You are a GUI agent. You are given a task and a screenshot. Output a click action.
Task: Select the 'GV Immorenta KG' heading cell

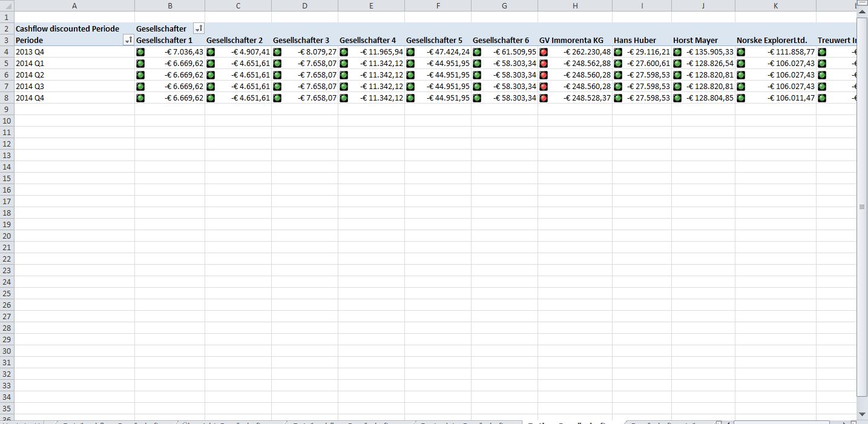pyautogui.click(x=575, y=40)
